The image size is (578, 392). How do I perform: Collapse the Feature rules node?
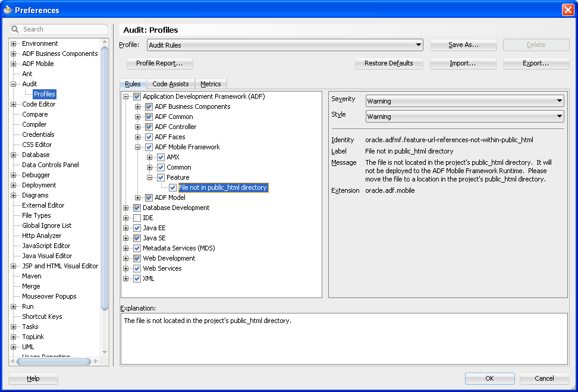point(149,177)
